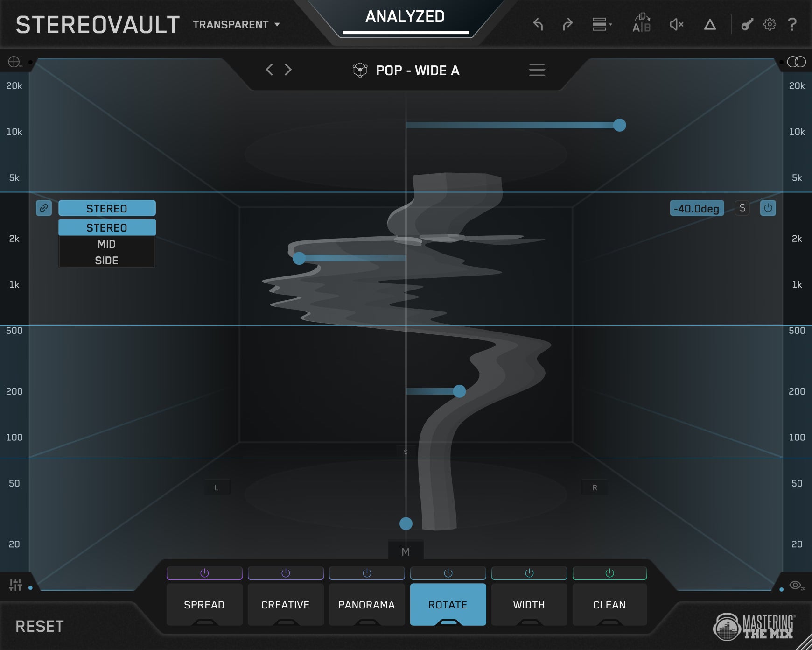The width and height of the screenshot is (812, 650).
Task: Toggle CREATIVE module power button
Action: [286, 573]
